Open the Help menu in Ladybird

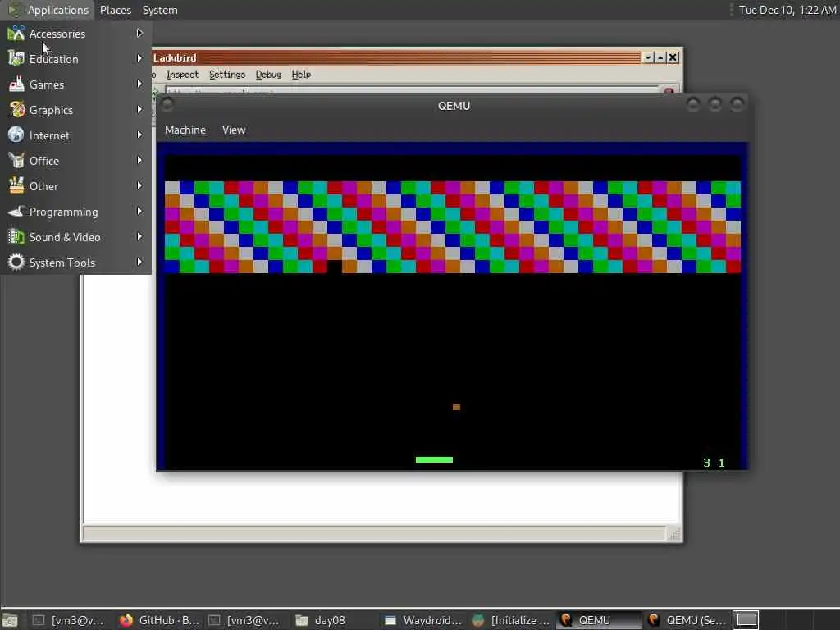[x=301, y=75]
